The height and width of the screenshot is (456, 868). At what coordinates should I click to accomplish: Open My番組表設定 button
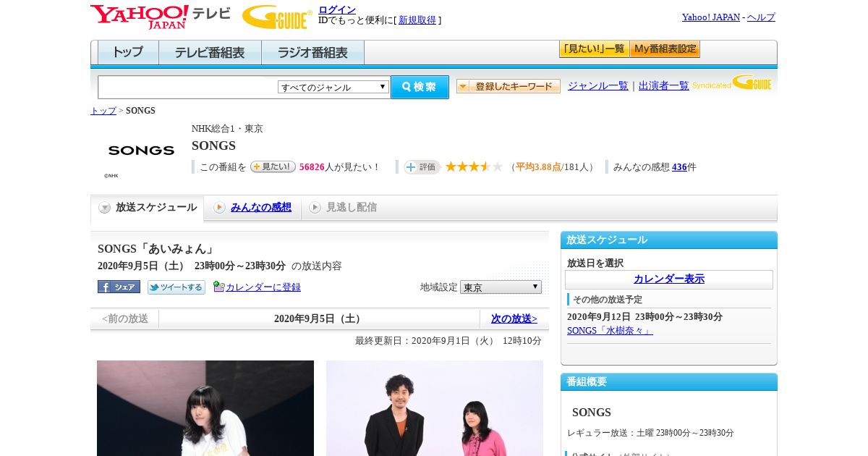pyautogui.click(x=665, y=49)
